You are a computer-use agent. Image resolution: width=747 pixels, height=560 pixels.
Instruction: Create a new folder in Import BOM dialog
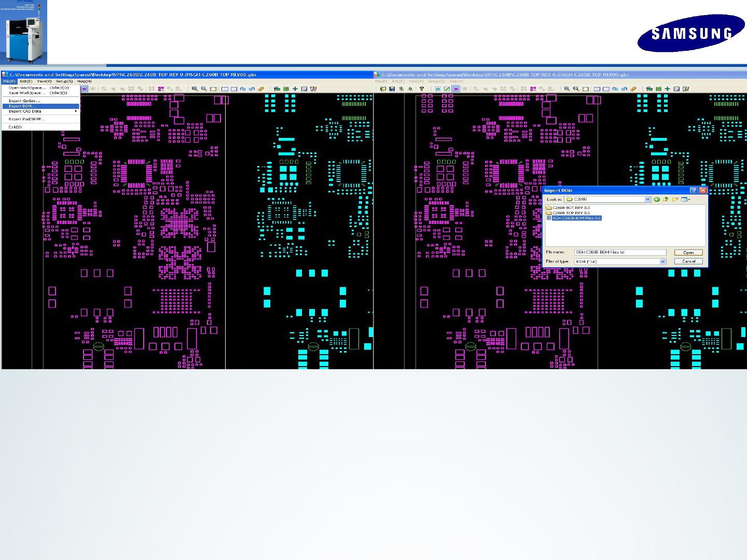[x=675, y=199]
